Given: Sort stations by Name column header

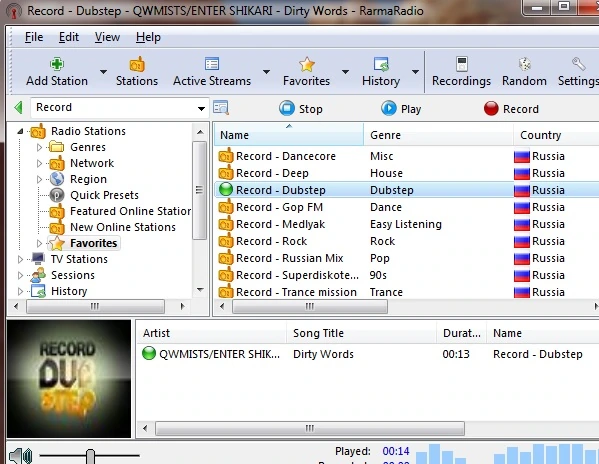Looking at the screenshot, I should coord(289,135).
